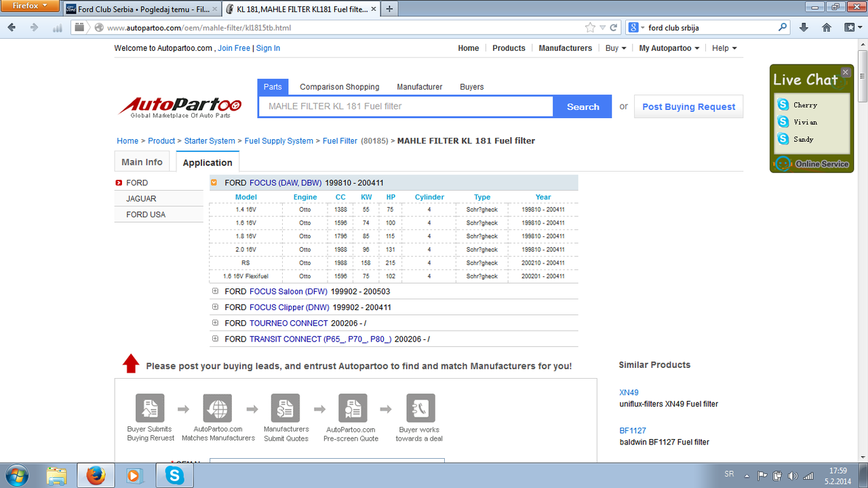Viewport: 868px width, 488px height.
Task: Open the Help dropdown menu
Action: click(724, 48)
